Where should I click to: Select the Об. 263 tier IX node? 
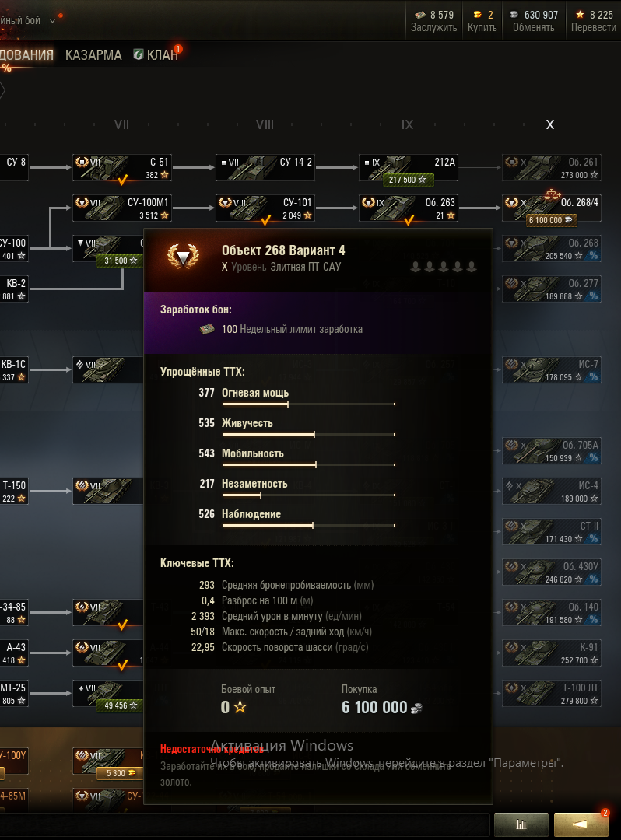[409, 208]
